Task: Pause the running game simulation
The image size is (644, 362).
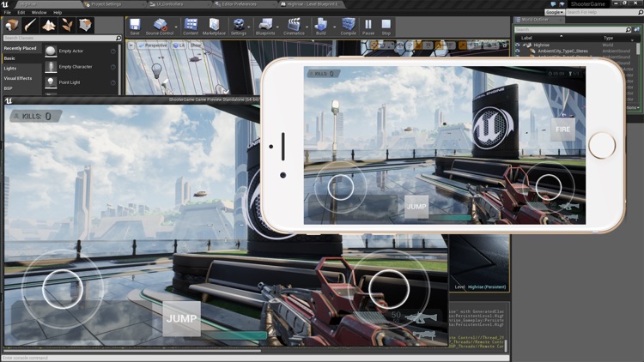Action: pos(368,26)
